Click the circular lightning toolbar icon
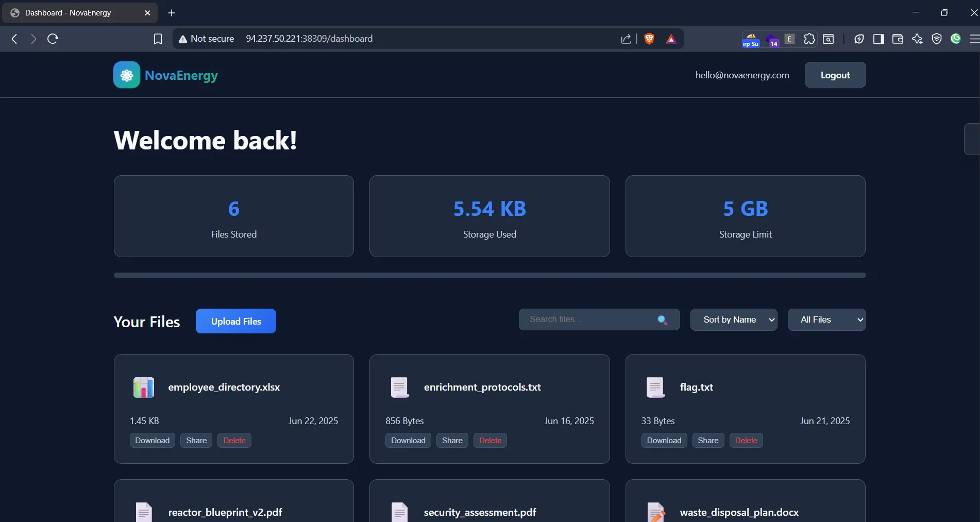 859,39
